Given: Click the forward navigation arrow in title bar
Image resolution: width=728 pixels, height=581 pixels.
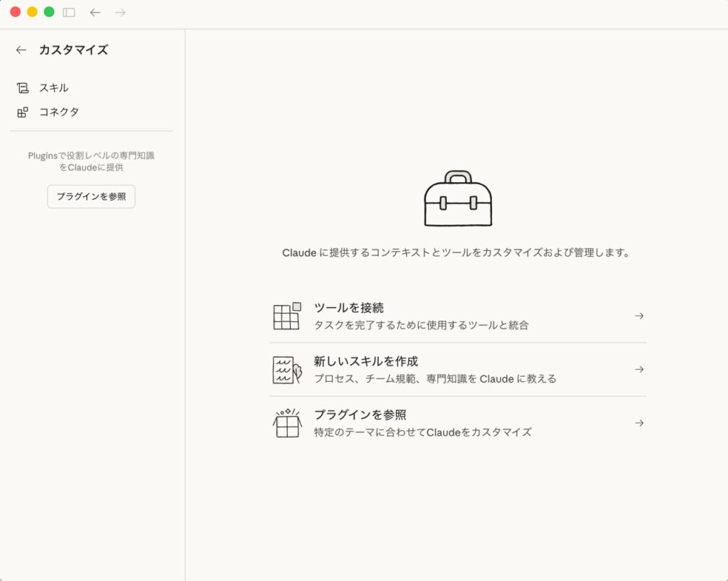Looking at the screenshot, I should (x=120, y=12).
